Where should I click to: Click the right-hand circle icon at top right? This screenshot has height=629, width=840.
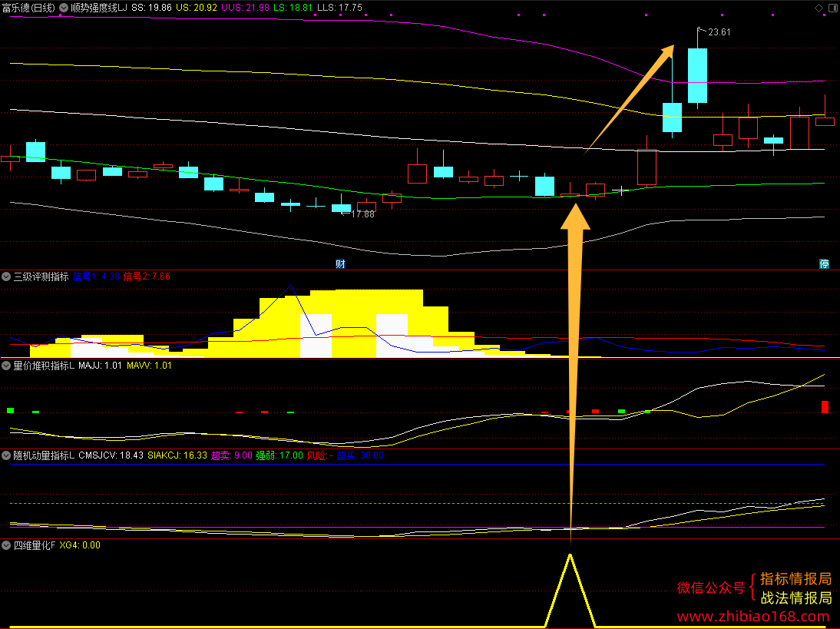pyautogui.click(x=834, y=8)
